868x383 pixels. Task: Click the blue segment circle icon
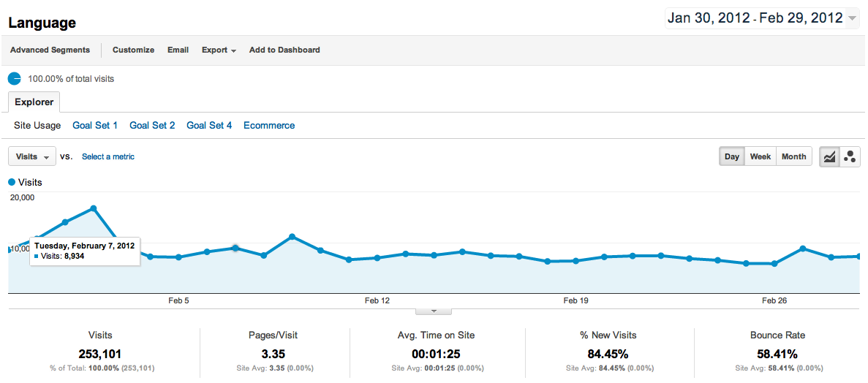[x=15, y=79]
